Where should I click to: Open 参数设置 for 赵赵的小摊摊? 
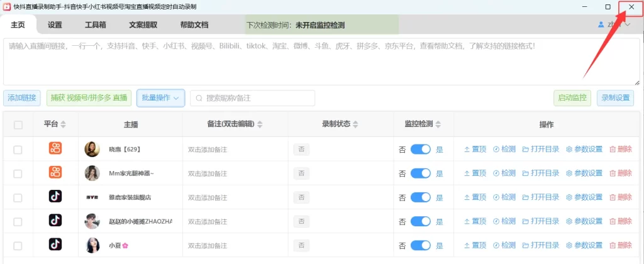584,221
